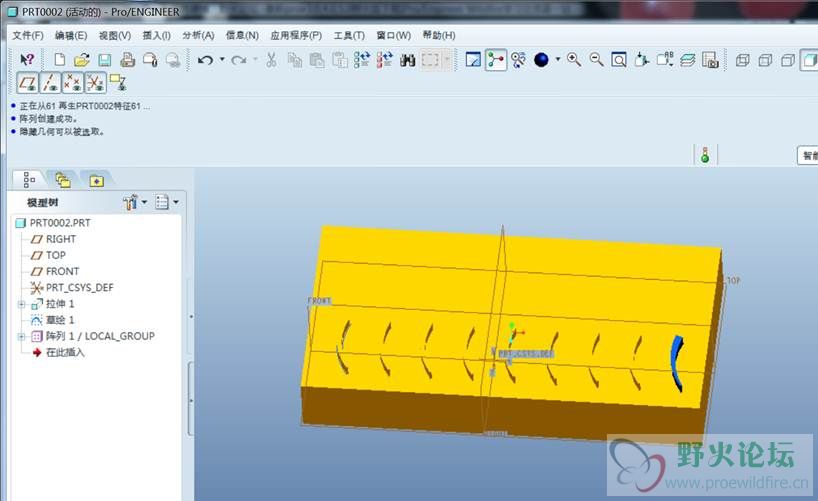Toggle the spin center icon
The width and height of the screenshot is (818, 501).
[496, 59]
